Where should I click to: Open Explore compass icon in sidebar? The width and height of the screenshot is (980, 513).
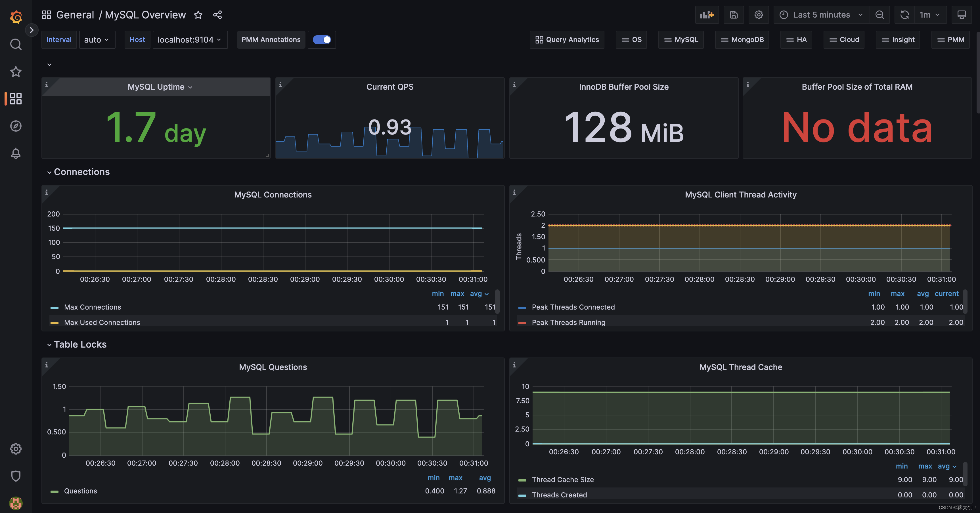pos(16,126)
